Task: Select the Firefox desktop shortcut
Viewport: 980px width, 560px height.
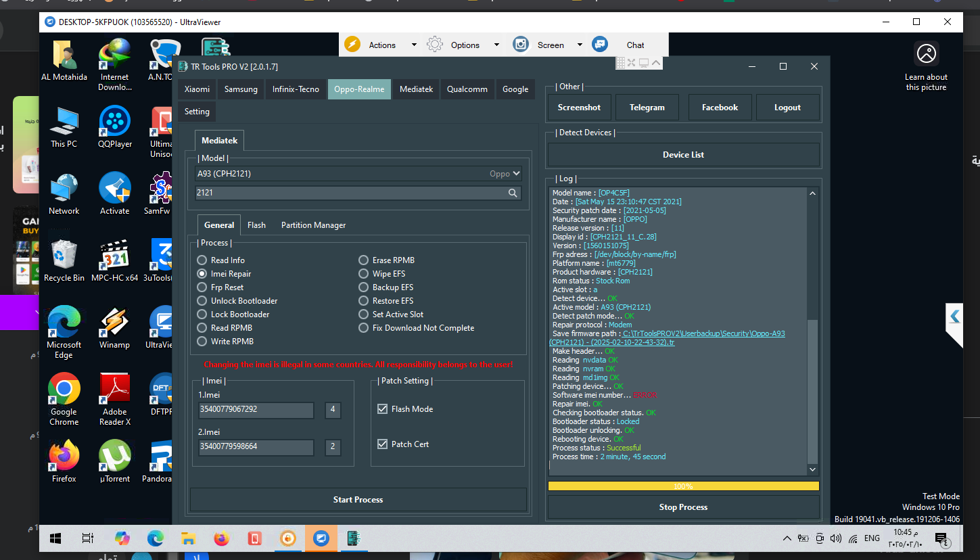Action: 64,462
